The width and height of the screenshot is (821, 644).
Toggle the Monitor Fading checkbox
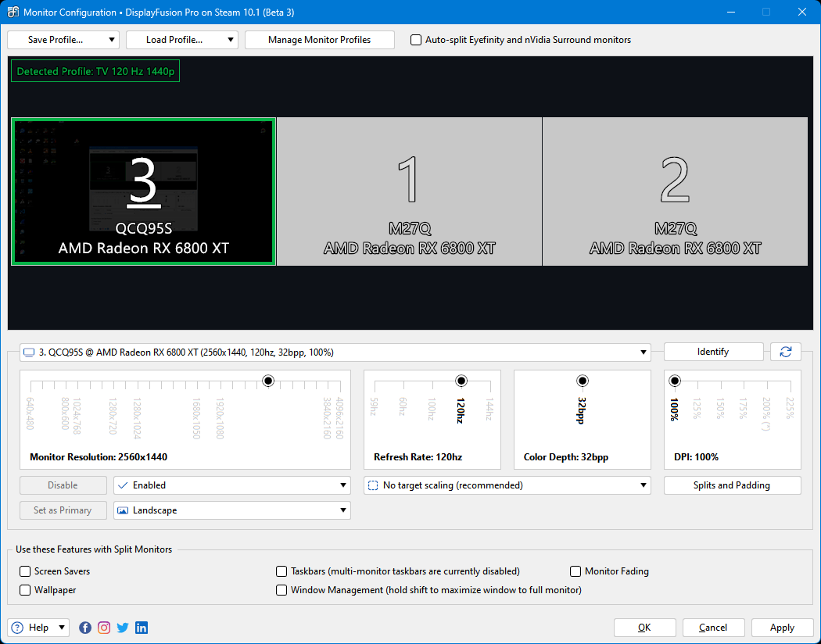click(x=575, y=571)
